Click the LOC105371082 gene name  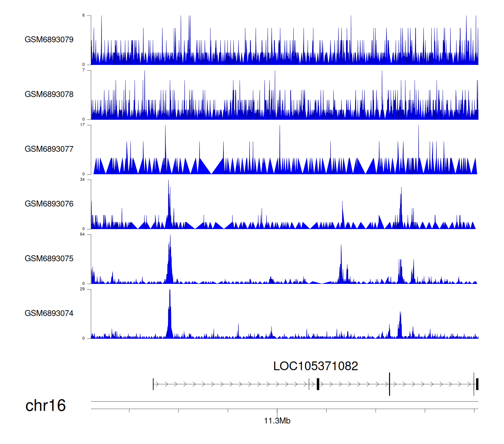click(316, 366)
